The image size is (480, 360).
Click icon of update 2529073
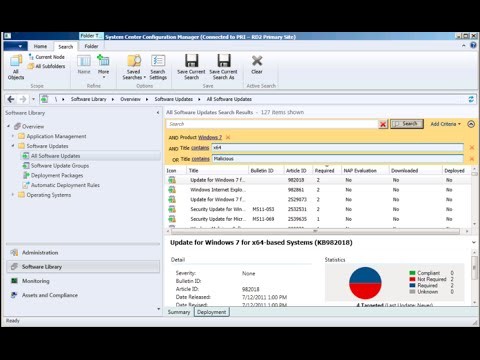172,199
